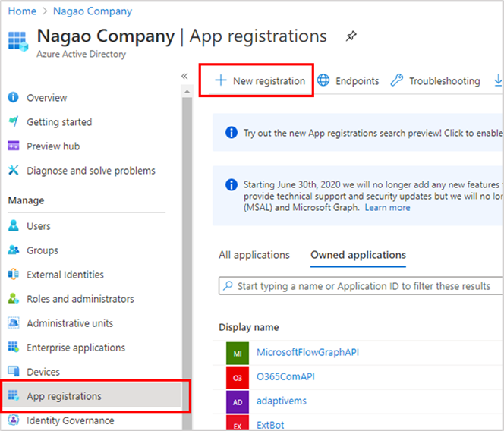This screenshot has height=431, width=504.
Task: Click the MI icon of MicrosoftFlowGraphAPI
Action: point(238,353)
